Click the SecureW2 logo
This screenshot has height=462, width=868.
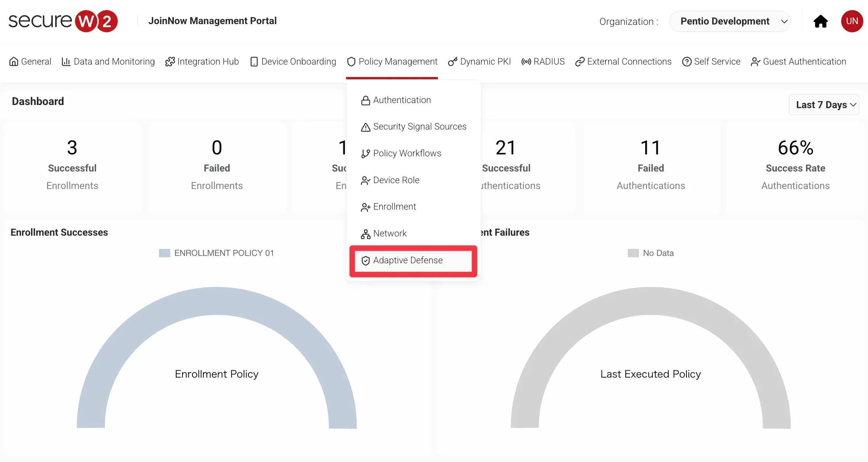point(63,21)
